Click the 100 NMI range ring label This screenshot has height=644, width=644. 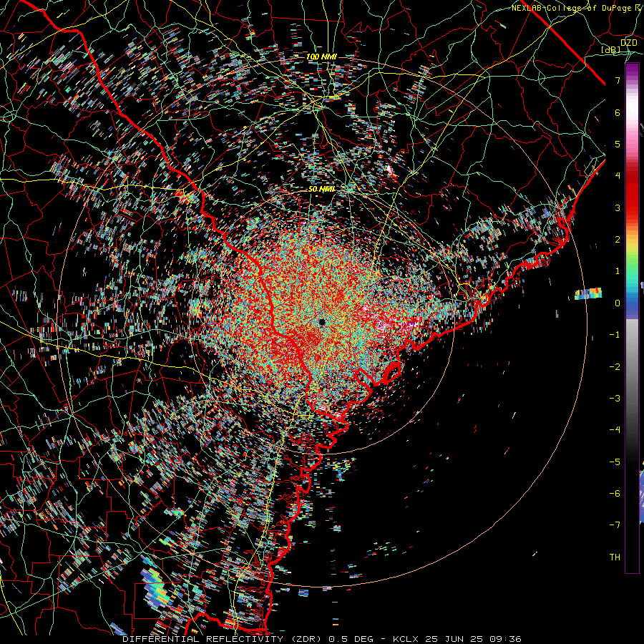(321, 57)
